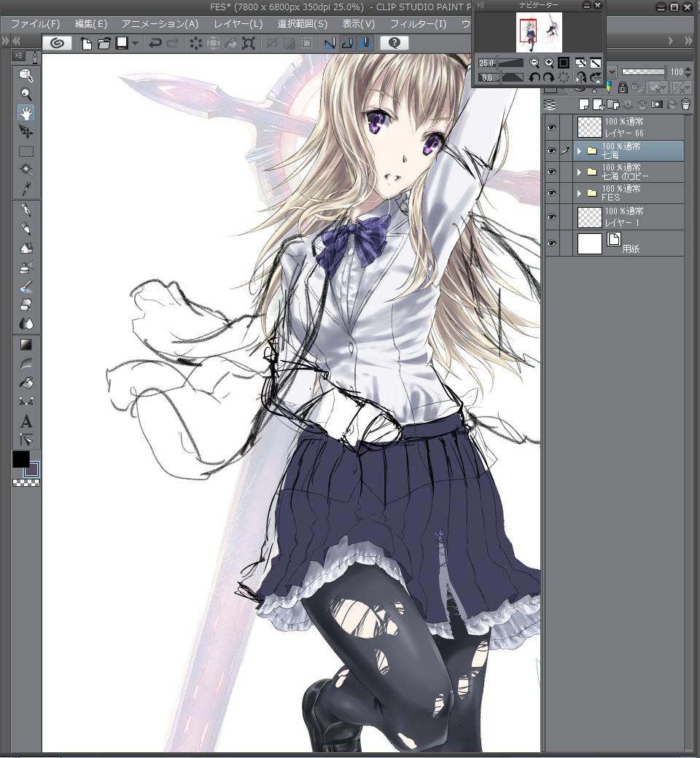
Task: Create a new layer folder
Action: point(613,104)
